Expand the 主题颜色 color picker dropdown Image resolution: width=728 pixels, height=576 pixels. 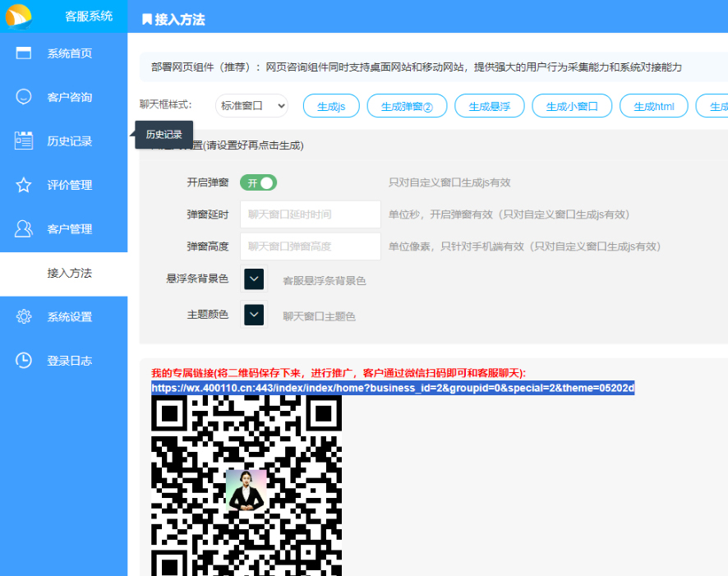point(254,315)
